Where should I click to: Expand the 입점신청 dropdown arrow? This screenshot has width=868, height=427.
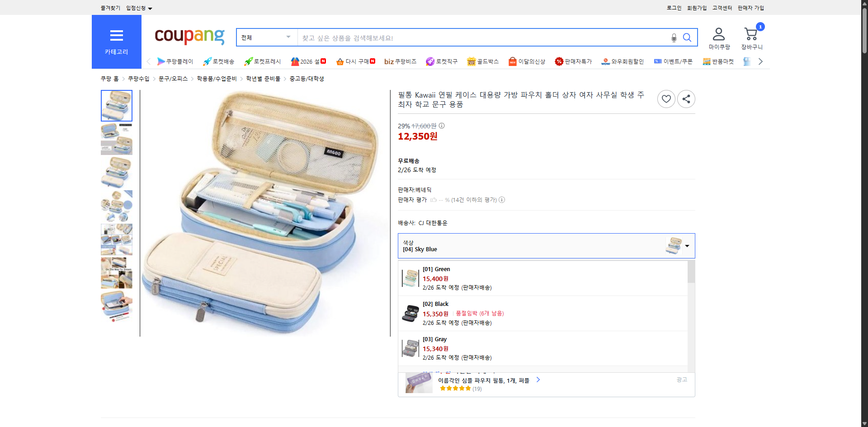[150, 8]
